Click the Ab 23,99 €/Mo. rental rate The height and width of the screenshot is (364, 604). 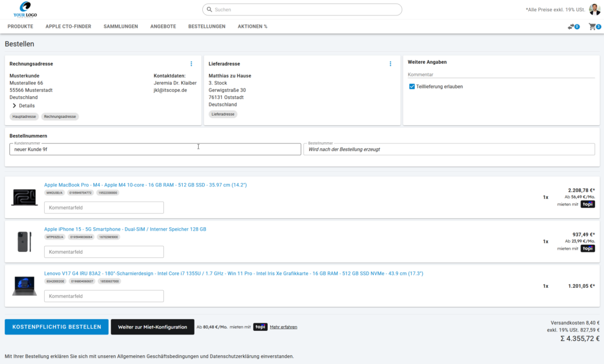point(580,241)
